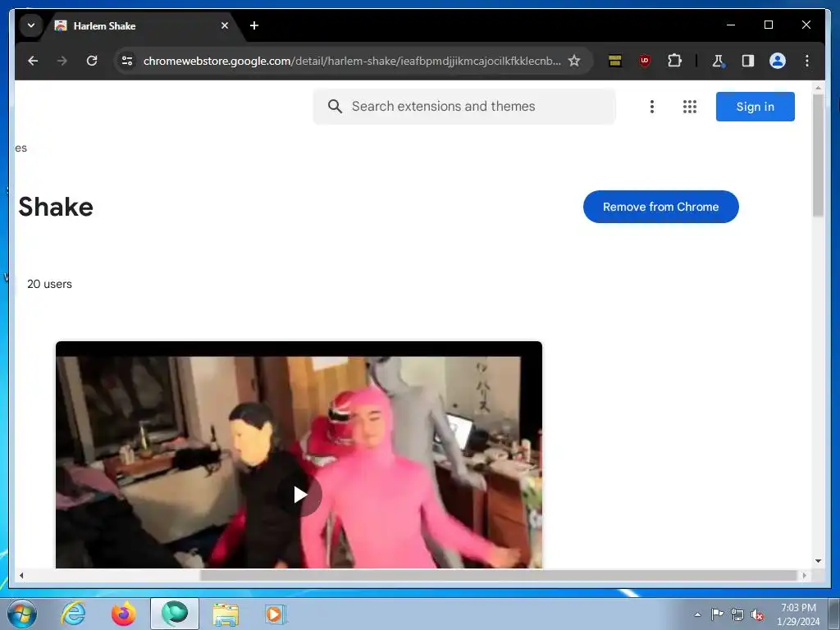Screen dimensions: 840x630
Task: Open Action Center flag icon
Action: pyautogui.click(x=717, y=614)
